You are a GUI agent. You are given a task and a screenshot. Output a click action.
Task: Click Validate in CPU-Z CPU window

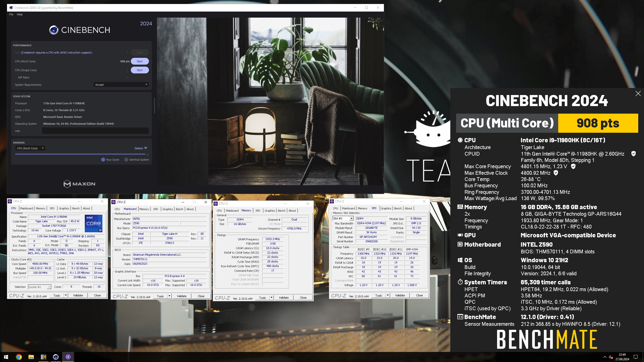point(78,295)
